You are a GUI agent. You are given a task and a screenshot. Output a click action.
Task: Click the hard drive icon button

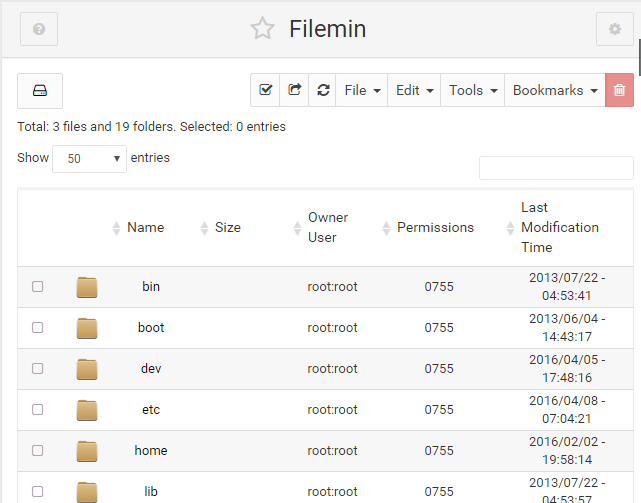pos(40,90)
